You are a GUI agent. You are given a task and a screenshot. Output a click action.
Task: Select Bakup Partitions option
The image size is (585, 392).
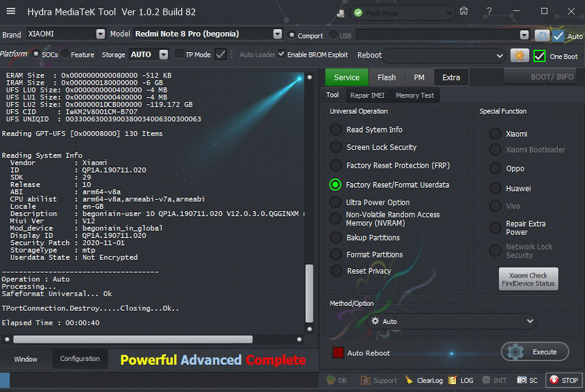(x=336, y=238)
